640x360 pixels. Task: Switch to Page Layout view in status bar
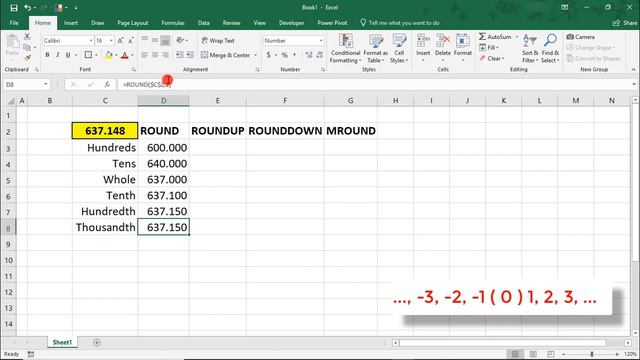tap(533, 354)
